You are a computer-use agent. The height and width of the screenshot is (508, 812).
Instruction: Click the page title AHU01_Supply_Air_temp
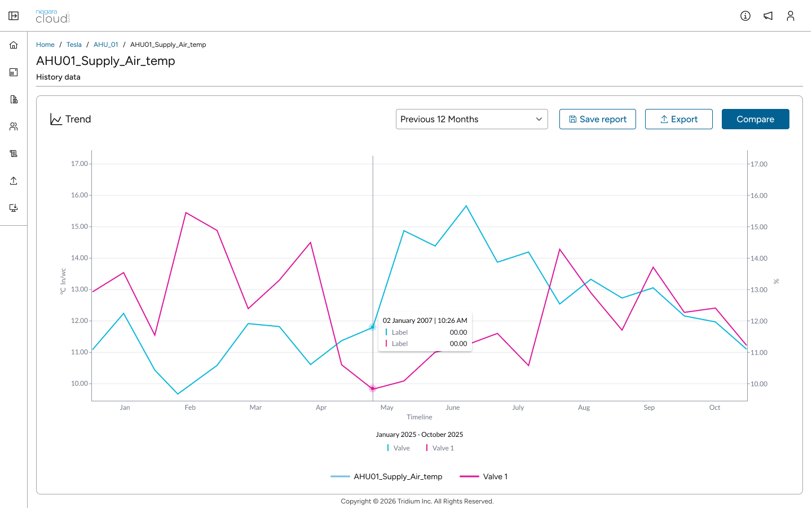point(105,61)
